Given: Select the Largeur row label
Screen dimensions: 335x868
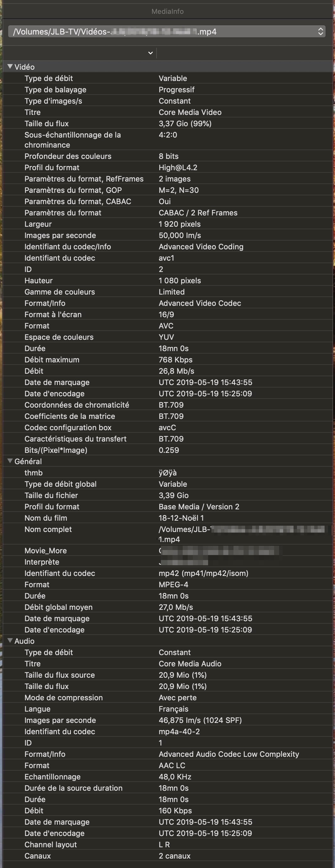Looking at the screenshot, I should pos(38,224).
